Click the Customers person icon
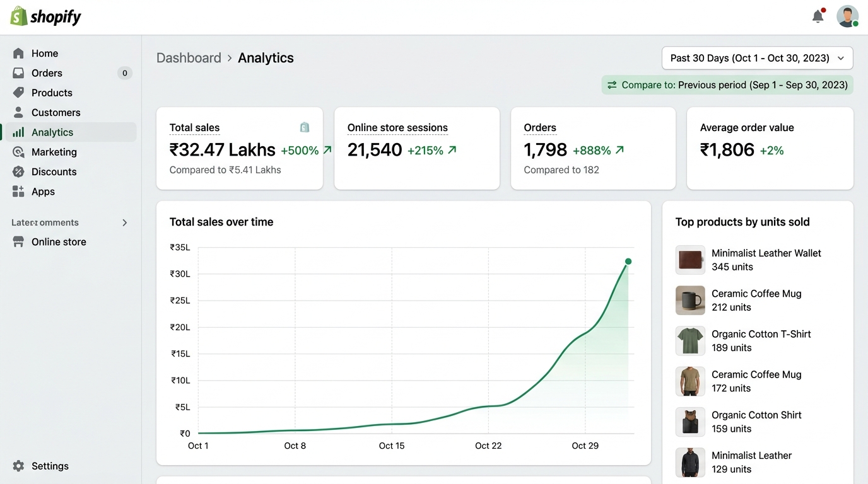The height and width of the screenshot is (484, 868). click(x=18, y=112)
